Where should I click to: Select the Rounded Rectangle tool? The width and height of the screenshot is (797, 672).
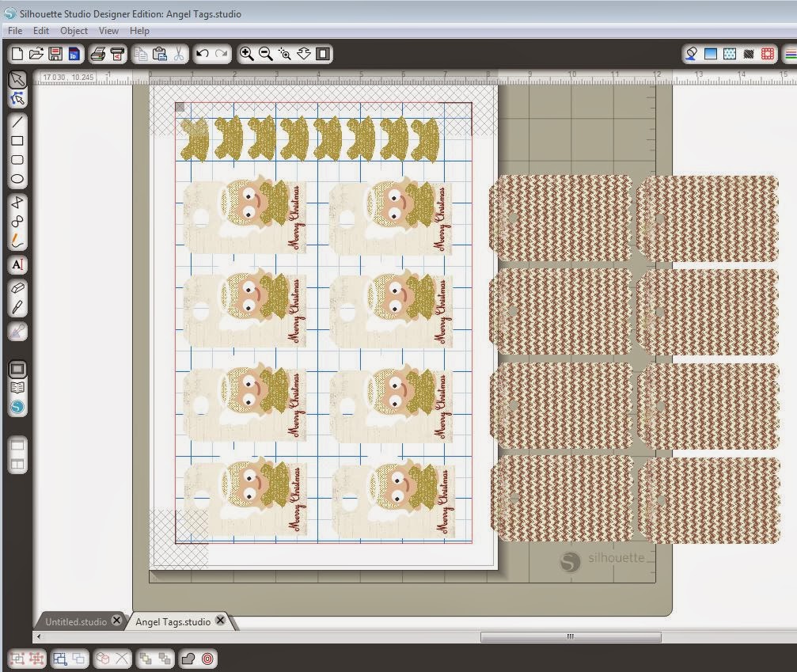point(17,160)
